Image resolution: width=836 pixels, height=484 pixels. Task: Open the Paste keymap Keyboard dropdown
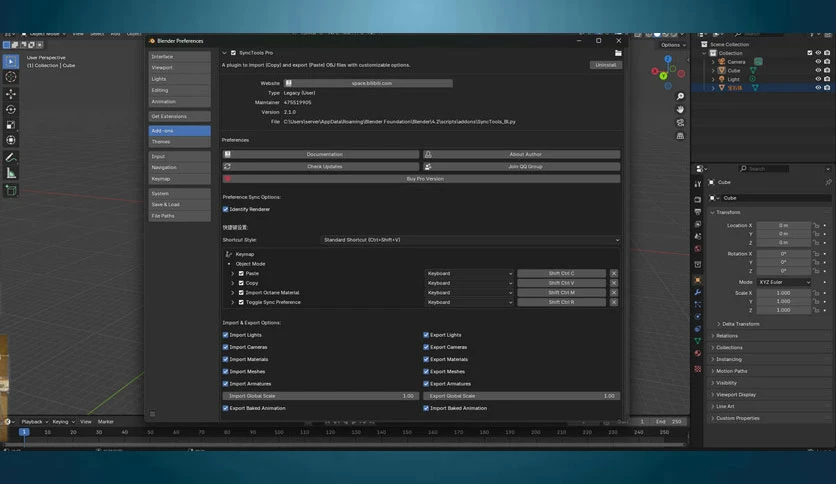tap(470, 273)
